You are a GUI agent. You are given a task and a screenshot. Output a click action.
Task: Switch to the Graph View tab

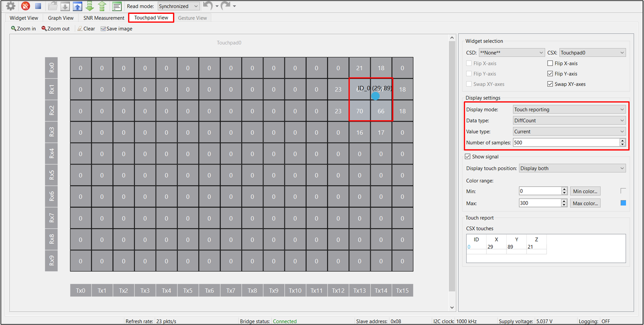pyautogui.click(x=61, y=18)
